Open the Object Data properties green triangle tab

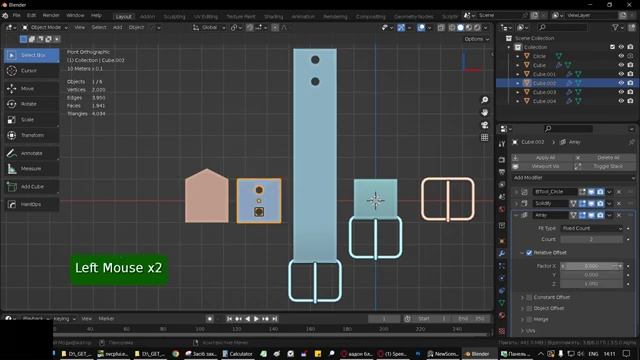coord(502,303)
